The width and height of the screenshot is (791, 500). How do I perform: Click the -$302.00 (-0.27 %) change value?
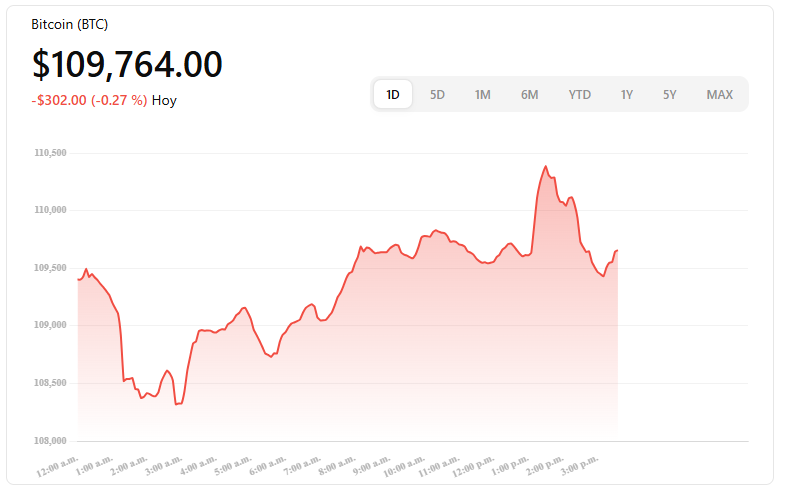click(x=89, y=100)
